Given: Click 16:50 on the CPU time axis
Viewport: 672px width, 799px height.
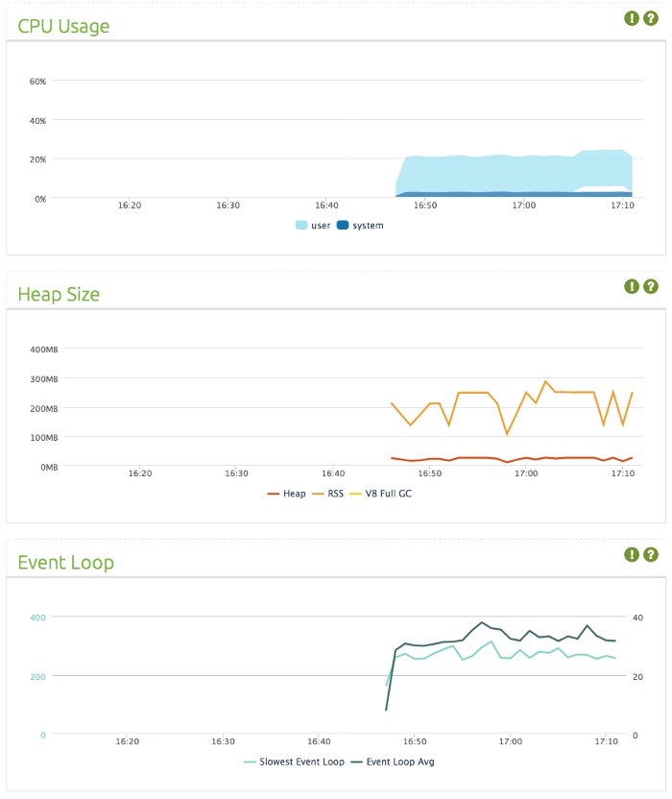Looking at the screenshot, I should (x=425, y=206).
